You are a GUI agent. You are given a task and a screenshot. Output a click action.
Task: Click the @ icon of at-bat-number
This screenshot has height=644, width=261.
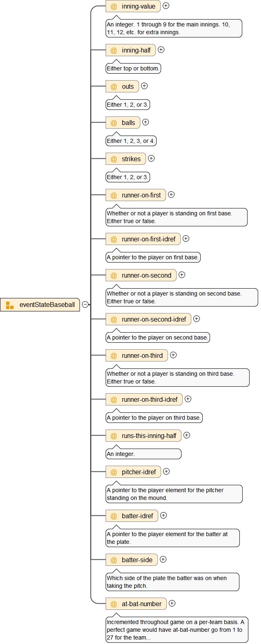point(114,604)
